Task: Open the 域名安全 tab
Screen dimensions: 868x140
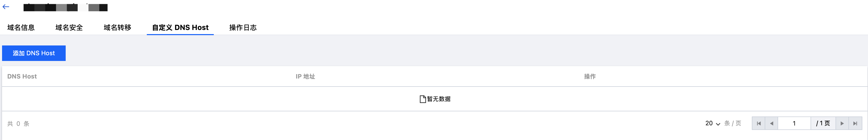Action: tap(69, 28)
